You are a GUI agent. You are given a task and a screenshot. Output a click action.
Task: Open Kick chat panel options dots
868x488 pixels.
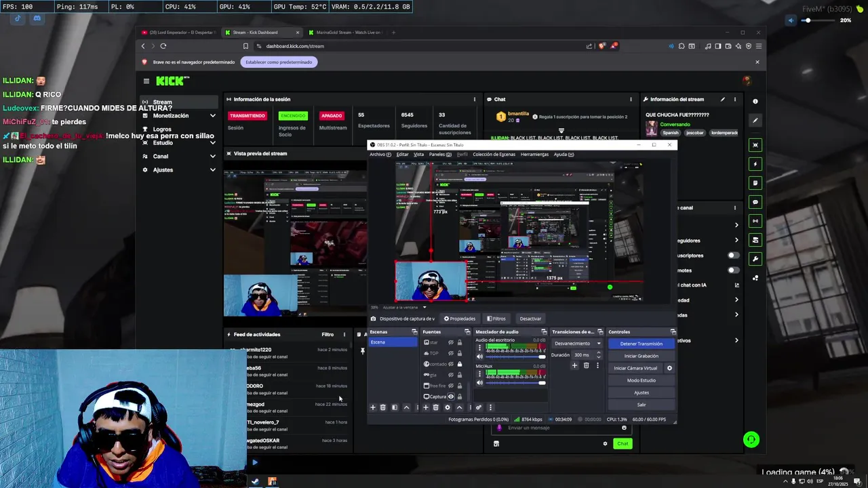[x=631, y=100]
